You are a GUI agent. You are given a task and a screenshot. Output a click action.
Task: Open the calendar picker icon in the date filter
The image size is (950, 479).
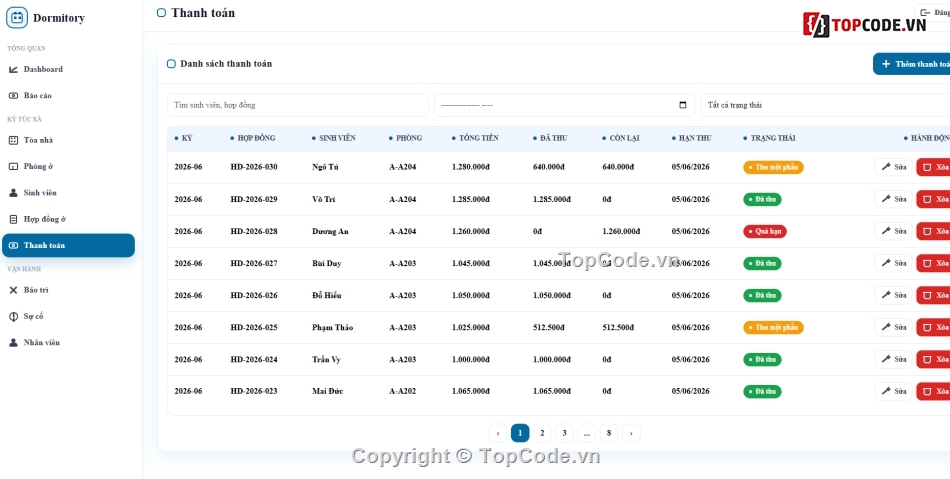[683, 105]
